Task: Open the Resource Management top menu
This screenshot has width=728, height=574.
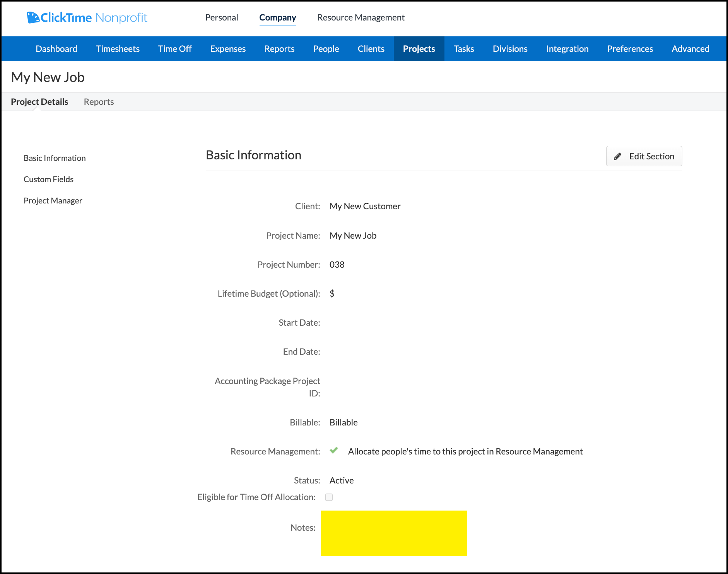Action: pyautogui.click(x=361, y=17)
